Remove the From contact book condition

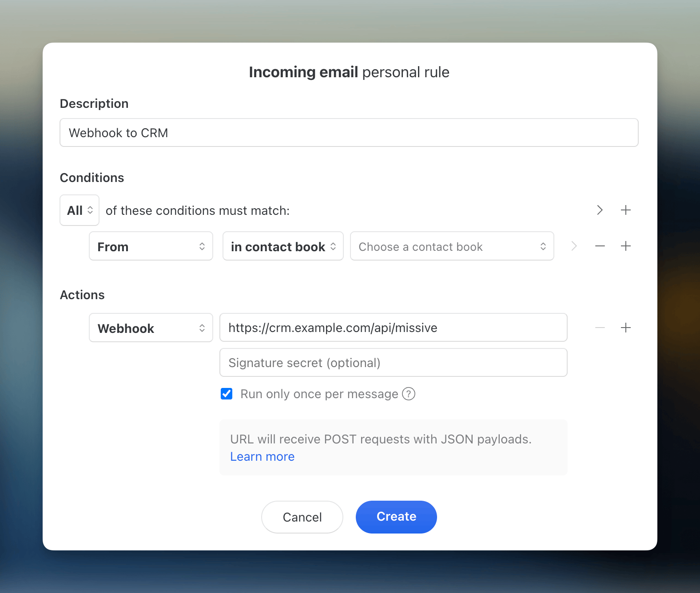pyautogui.click(x=600, y=246)
